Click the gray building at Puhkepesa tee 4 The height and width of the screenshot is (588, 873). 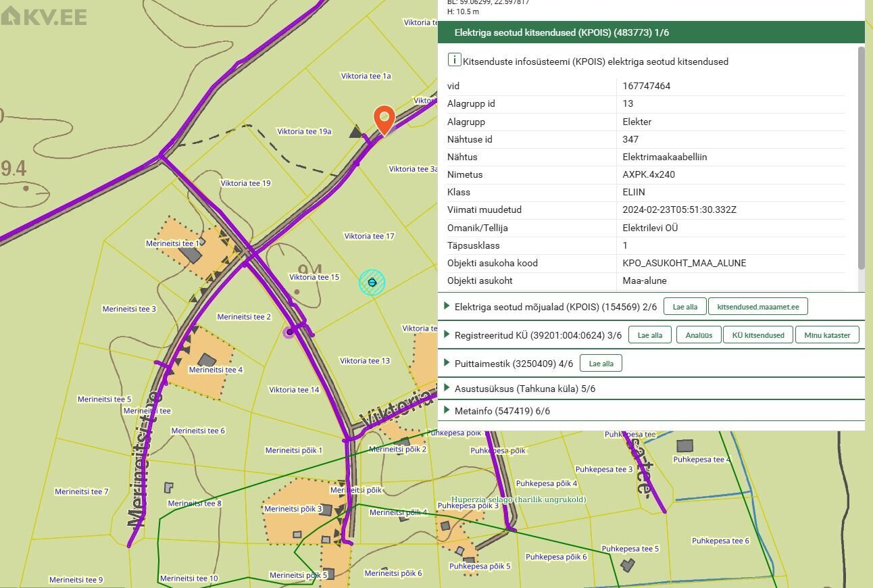[684, 445]
